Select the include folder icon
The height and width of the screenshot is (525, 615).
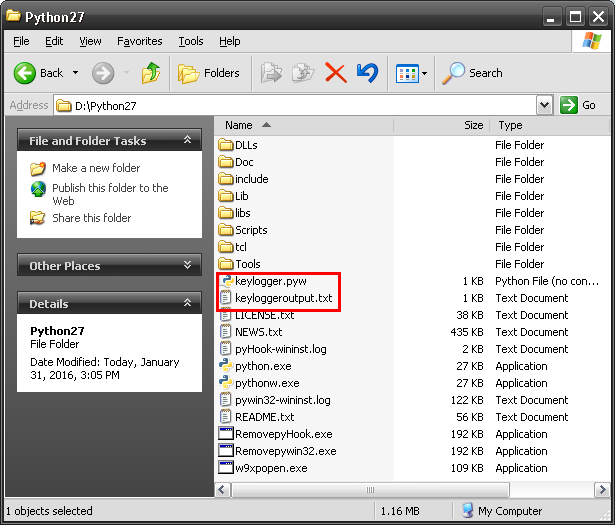[226, 179]
